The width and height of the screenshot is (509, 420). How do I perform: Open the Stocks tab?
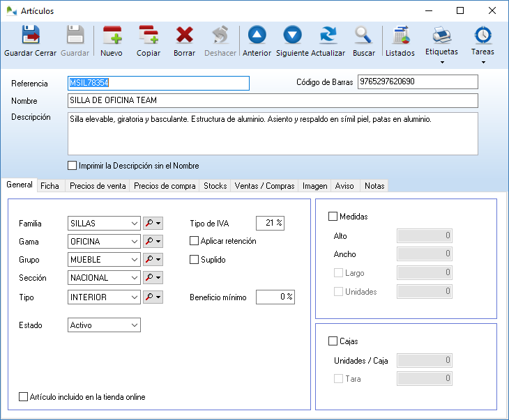215,186
